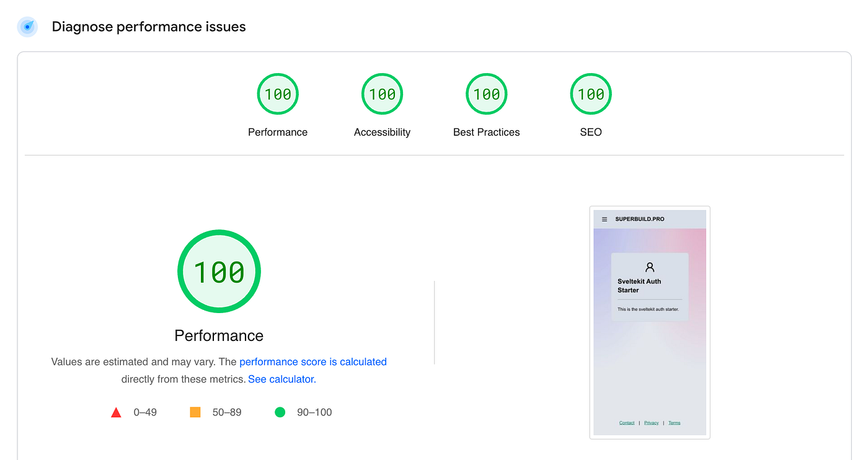Click the large Performance 100 gauge
This screenshot has height=460, width=868.
(219, 272)
